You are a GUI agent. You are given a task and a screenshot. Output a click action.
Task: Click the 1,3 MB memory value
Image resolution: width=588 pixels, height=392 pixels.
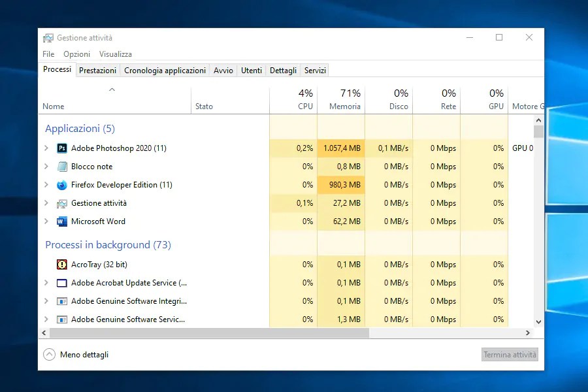(x=348, y=319)
